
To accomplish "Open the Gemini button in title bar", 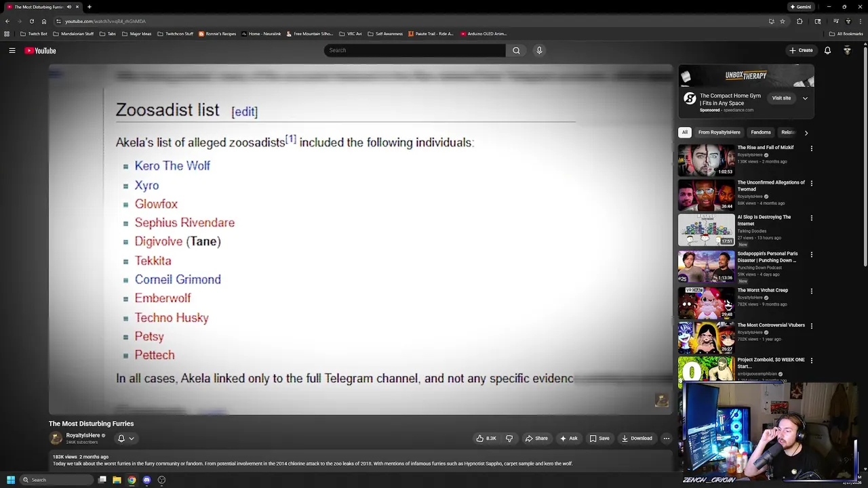I will point(801,7).
